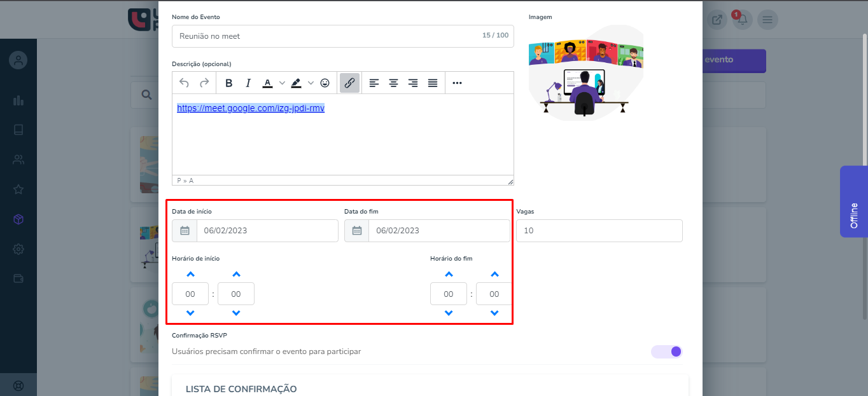Decrease end time minutes
This screenshot has width=868, height=396.
coord(494,313)
